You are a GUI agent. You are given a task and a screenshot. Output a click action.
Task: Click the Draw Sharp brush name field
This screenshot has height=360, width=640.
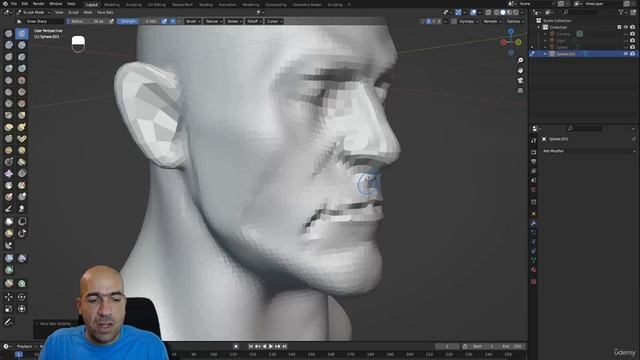[44, 21]
